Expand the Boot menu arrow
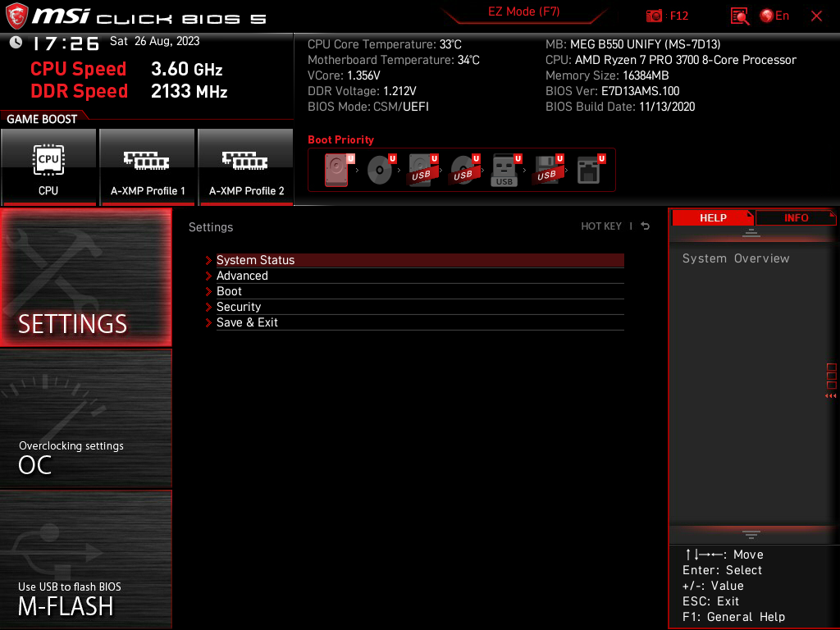Image resolution: width=840 pixels, height=630 pixels. (208, 291)
